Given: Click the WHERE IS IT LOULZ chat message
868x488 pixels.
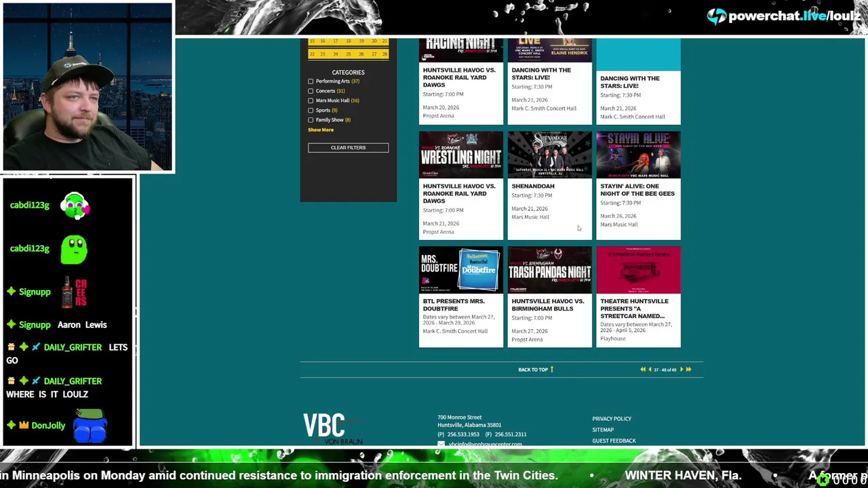Looking at the screenshot, I should tap(47, 394).
